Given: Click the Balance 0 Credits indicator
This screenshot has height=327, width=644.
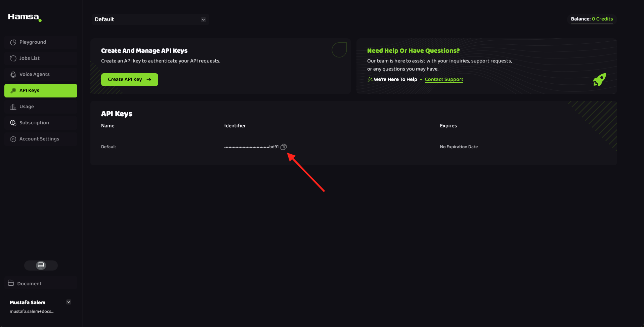Looking at the screenshot, I should pyautogui.click(x=592, y=19).
